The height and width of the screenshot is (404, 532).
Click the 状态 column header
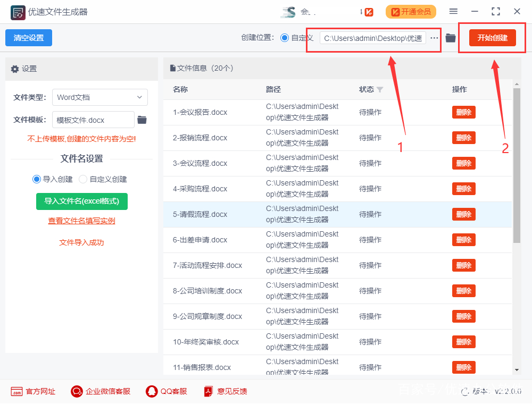tap(367, 89)
